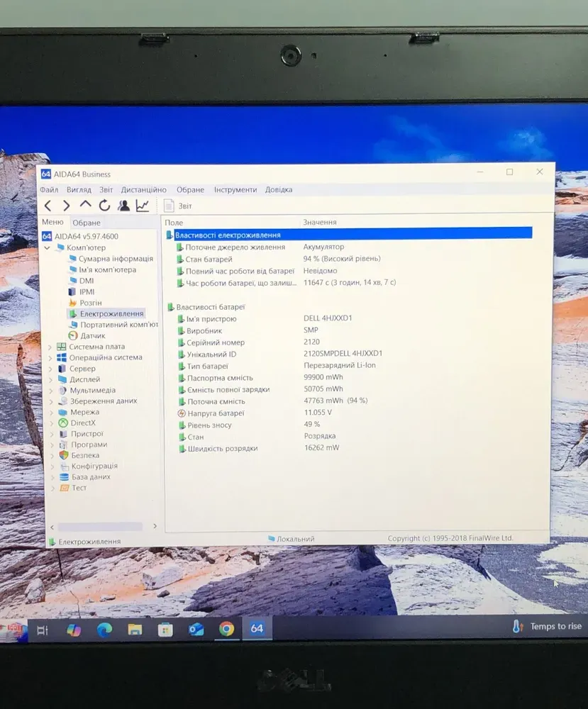This screenshot has height=709, width=588.
Task: Click the Back navigation arrow in toolbar
Action: tap(48, 206)
